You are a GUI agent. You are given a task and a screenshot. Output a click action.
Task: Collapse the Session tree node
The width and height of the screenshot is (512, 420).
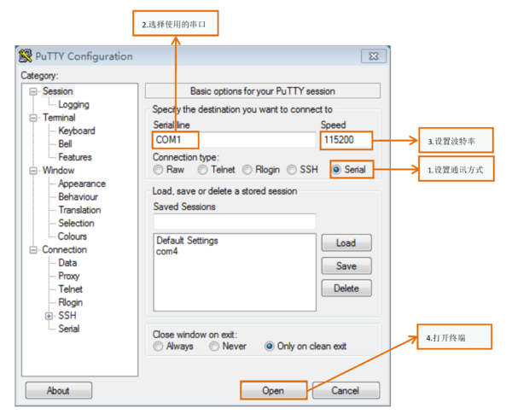(33, 91)
